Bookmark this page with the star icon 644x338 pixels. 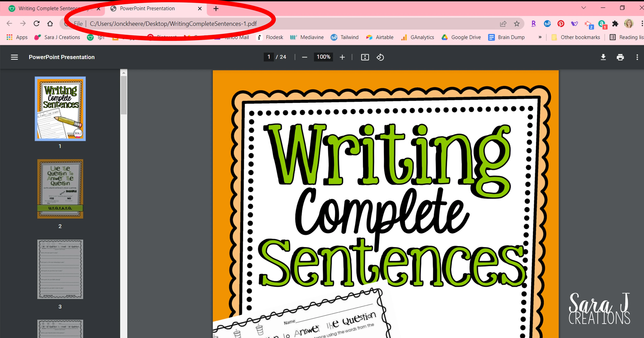(517, 24)
